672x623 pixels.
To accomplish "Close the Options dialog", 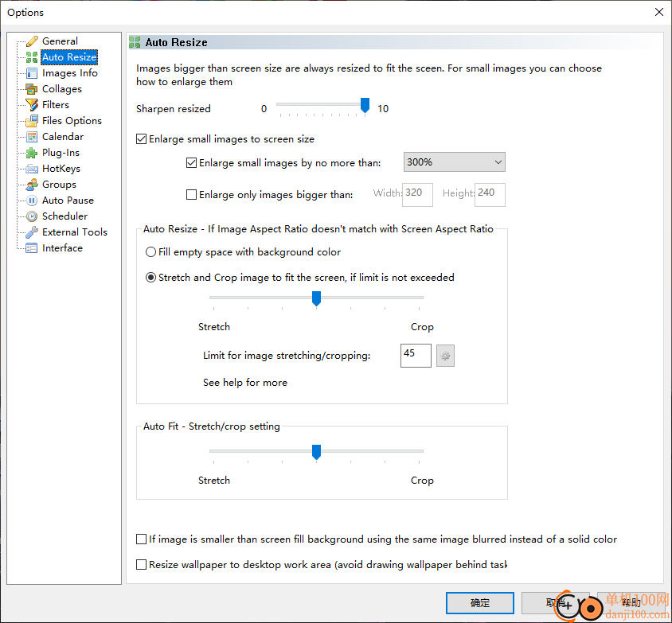I will pyautogui.click(x=659, y=12).
